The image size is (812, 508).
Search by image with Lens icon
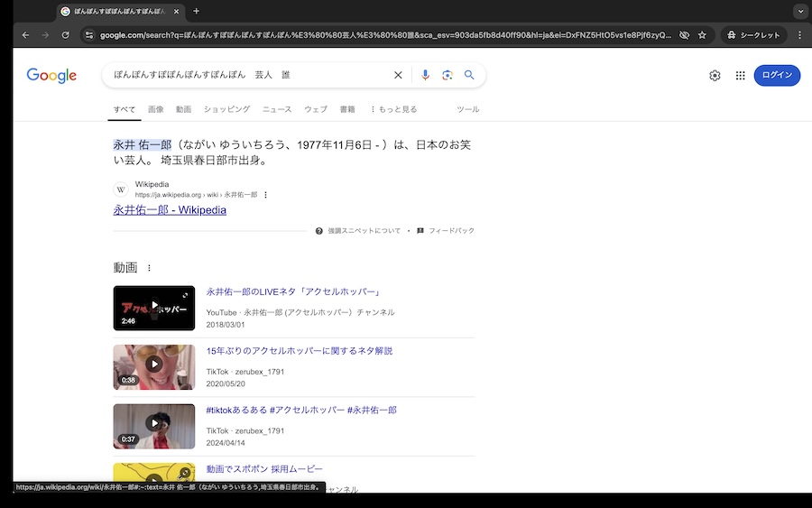tap(448, 75)
